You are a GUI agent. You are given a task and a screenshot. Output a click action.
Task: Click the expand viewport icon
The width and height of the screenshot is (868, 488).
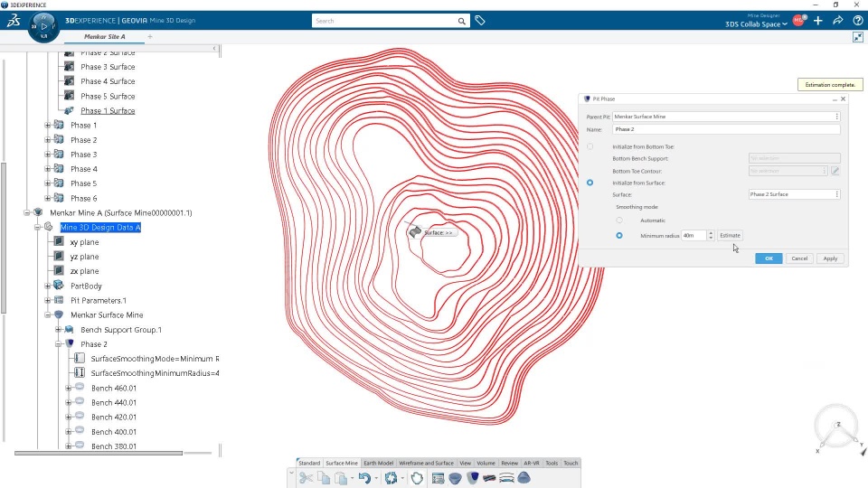pyautogui.click(x=857, y=37)
